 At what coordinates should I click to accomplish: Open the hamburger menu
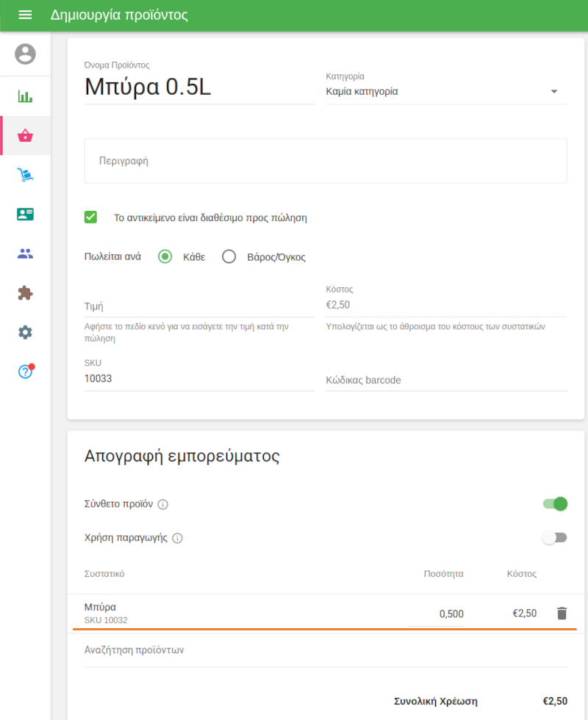pyautogui.click(x=25, y=15)
